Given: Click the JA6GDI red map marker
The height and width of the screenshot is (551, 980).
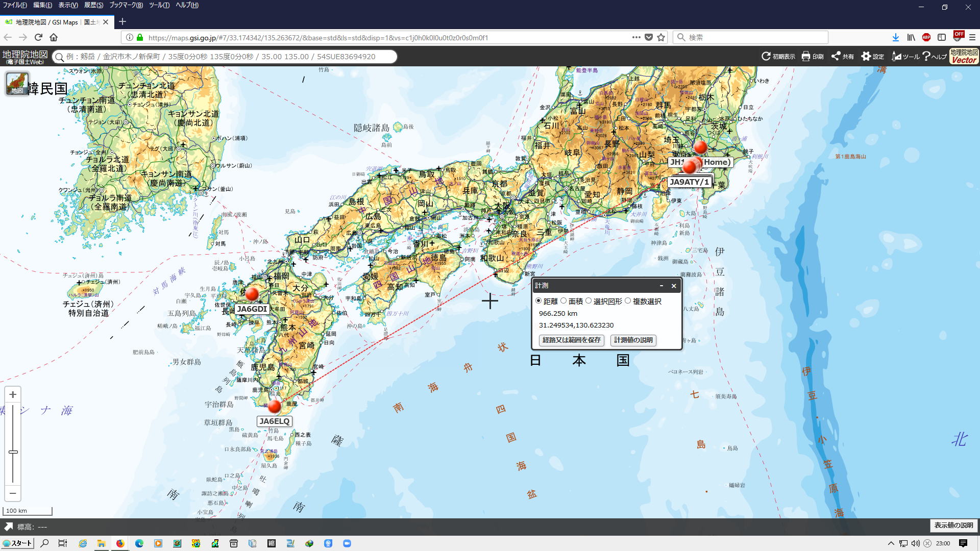Looking at the screenshot, I should pos(252,294).
